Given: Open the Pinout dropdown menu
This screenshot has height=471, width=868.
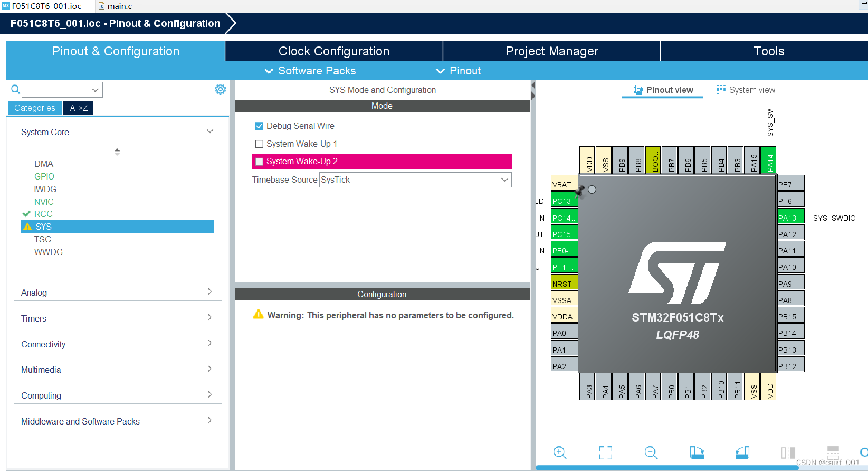Looking at the screenshot, I should (458, 71).
